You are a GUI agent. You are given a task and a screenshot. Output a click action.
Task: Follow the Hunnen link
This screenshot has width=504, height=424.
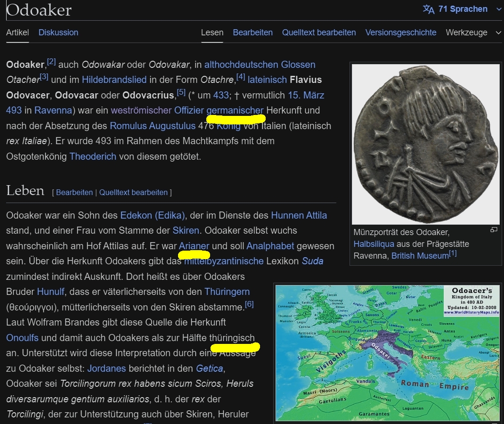[x=287, y=215]
